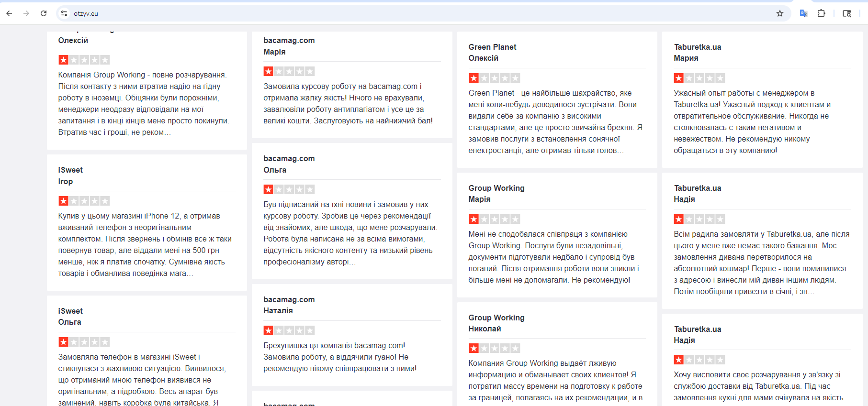This screenshot has height=406, width=868.
Task: Click the 'Green Planet' company title
Action: coord(492,47)
